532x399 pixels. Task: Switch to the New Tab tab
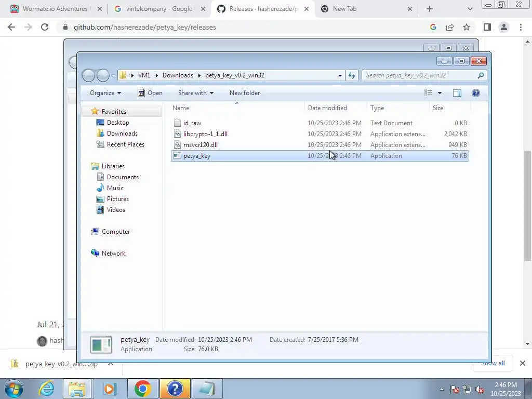[x=366, y=9]
